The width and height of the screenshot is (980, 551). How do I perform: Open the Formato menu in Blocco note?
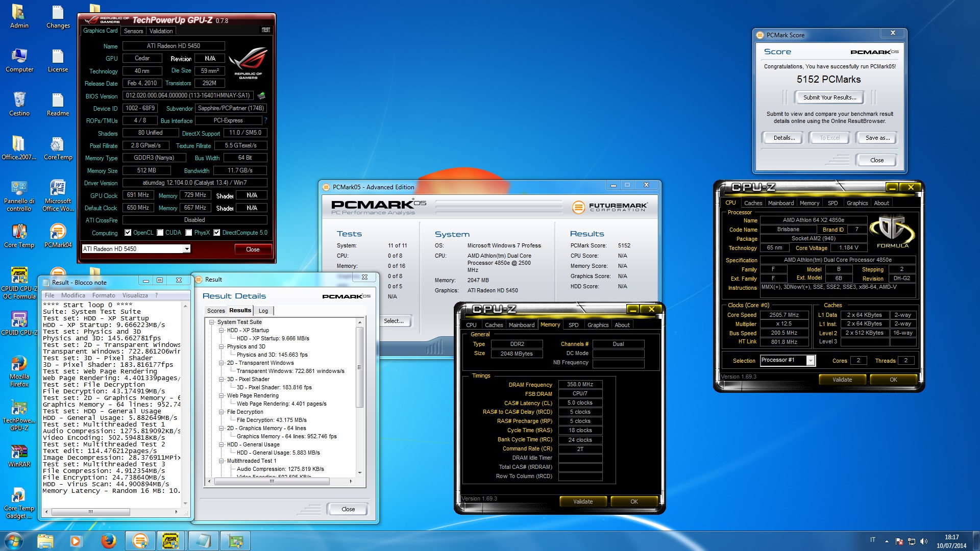pyautogui.click(x=104, y=295)
